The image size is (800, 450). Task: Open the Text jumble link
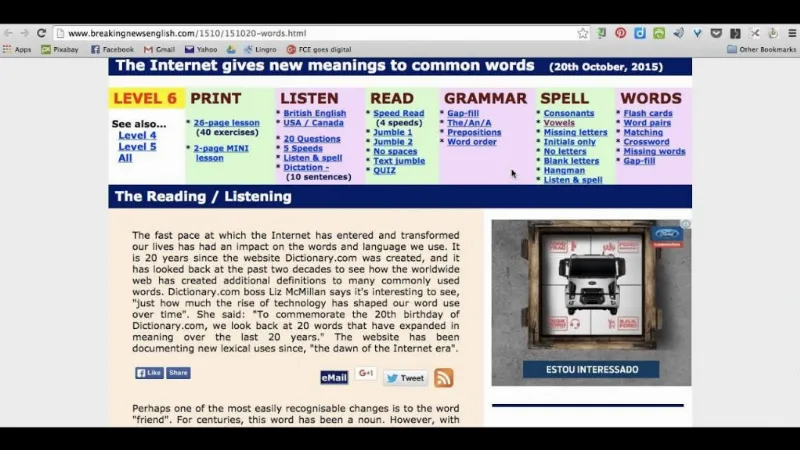coord(399,161)
